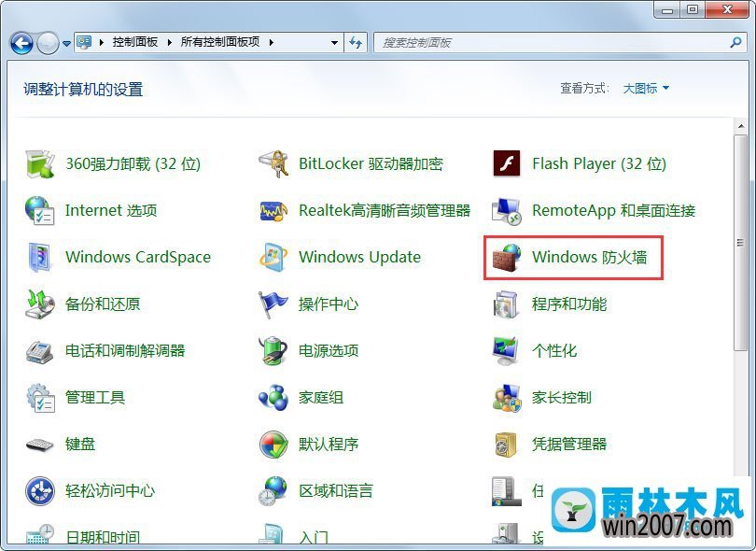Click the 管理工具 text label
This screenshot has width=756, height=551.
(x=95, y=398)
